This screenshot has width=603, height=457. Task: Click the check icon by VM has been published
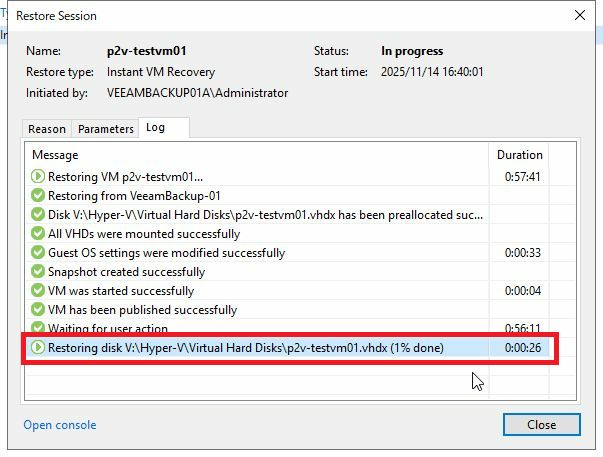click(38, 310)
